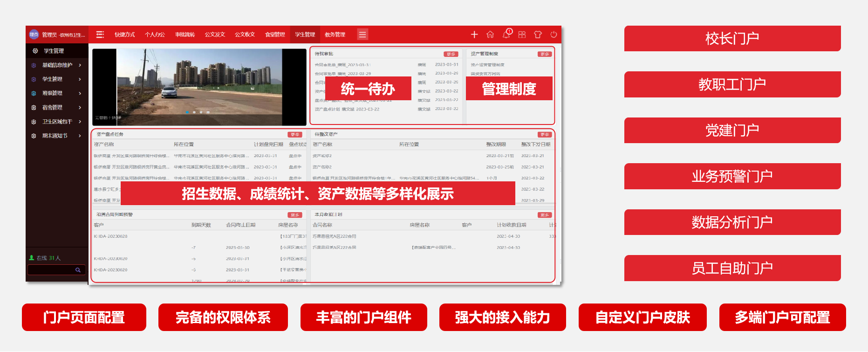This screenshot has width=868, height=352.
Task: Click the 整改期限 column header
Action: [496, 145]
